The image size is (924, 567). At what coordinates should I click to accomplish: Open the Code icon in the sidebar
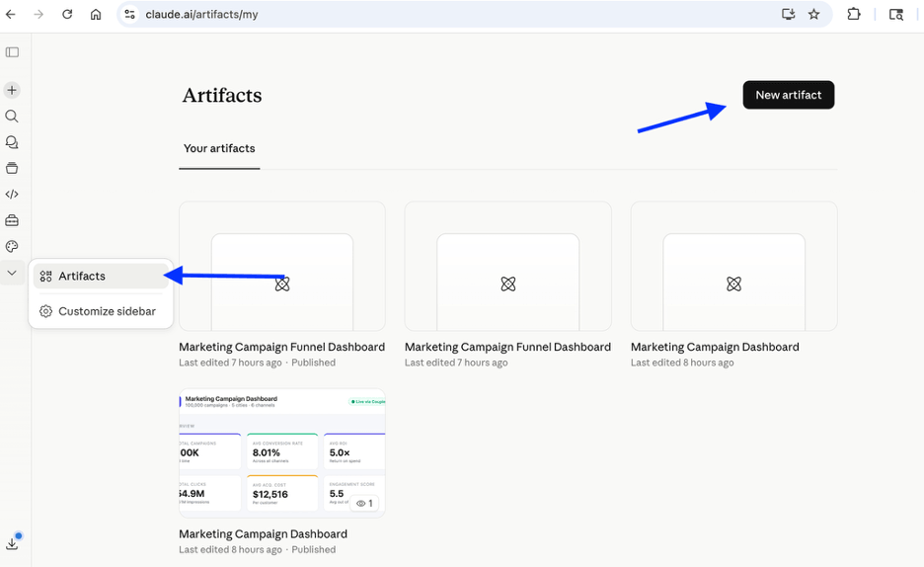click(x=12, y=194)
